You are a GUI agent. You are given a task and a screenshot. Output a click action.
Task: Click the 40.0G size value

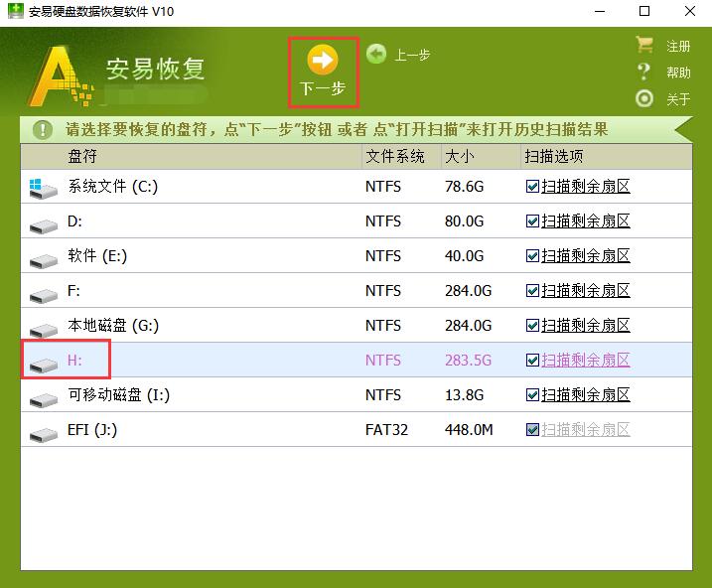point(465,256)
